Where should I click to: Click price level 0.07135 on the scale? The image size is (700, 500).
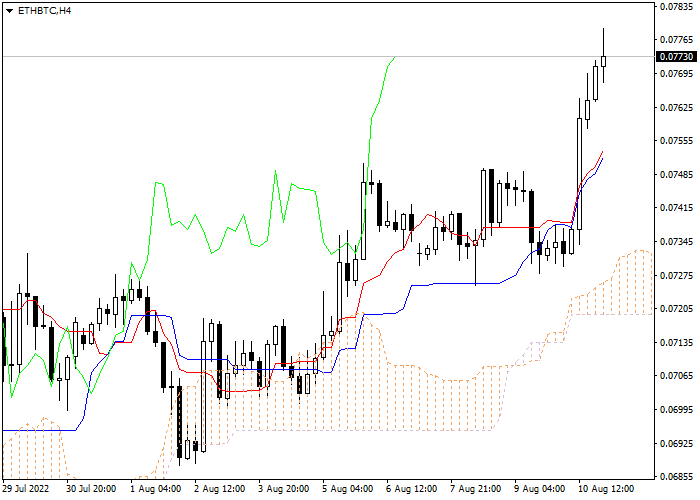point(677,342)
